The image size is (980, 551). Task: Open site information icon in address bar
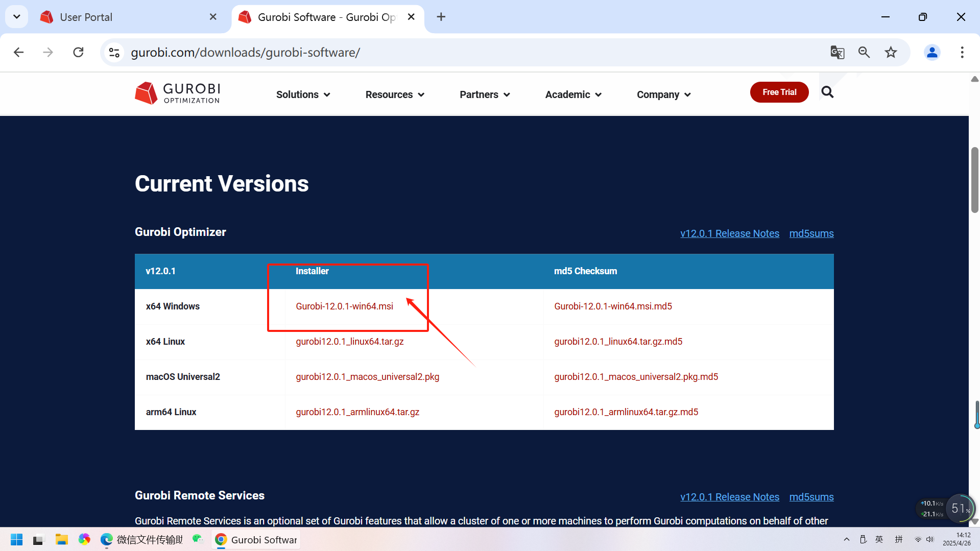[x=114, y=52]
